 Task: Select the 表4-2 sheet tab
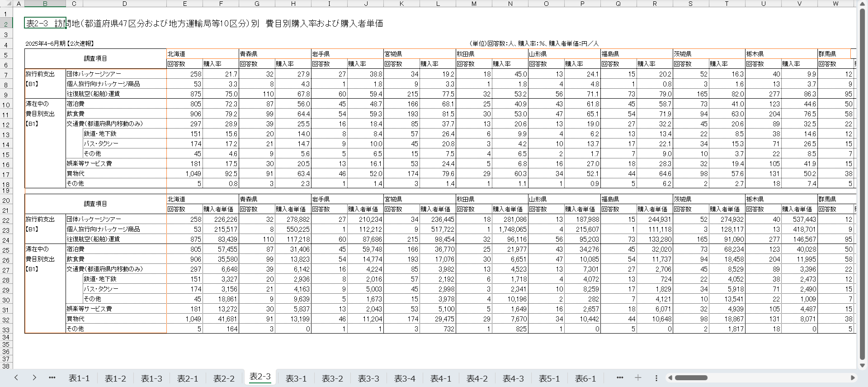tap(477, 378)
